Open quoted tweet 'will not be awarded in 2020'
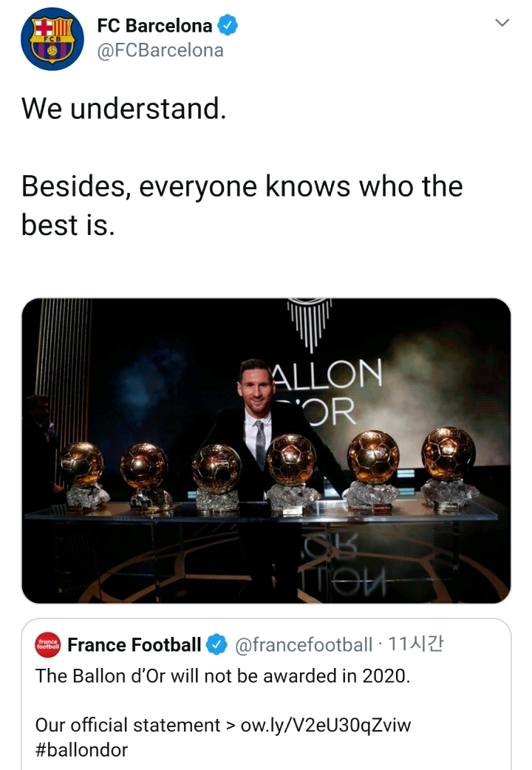Viewport: 532px width, 770px height. point(222,676)
